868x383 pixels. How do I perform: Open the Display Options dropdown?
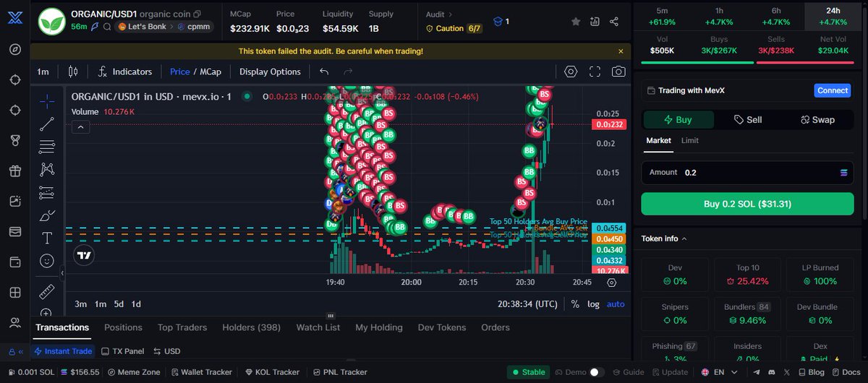point(270,72)
